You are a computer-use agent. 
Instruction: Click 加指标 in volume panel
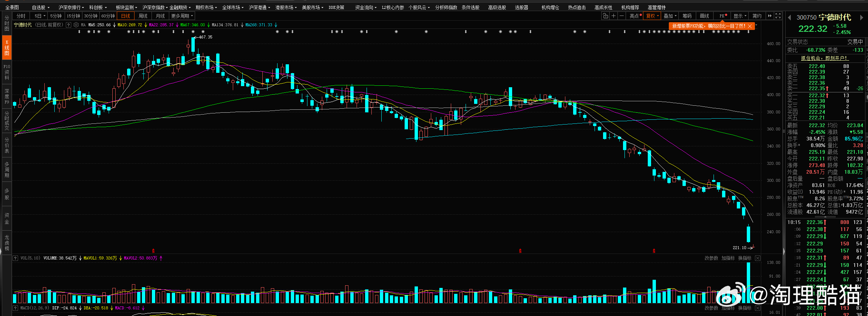pos(728,258)
